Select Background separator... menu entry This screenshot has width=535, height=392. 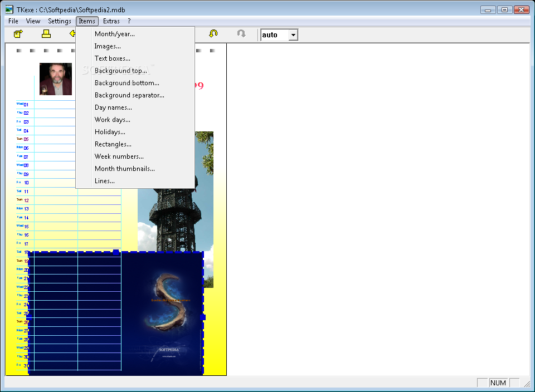(x=135, y=95)
